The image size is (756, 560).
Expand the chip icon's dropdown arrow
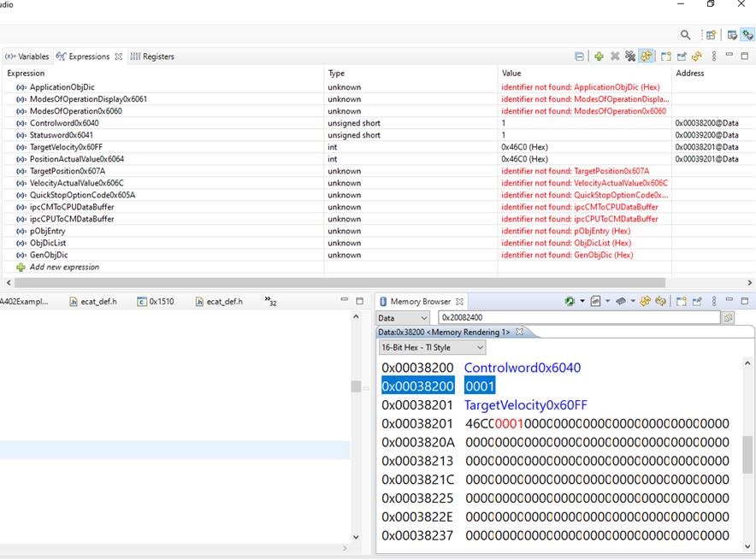point(633,302)
